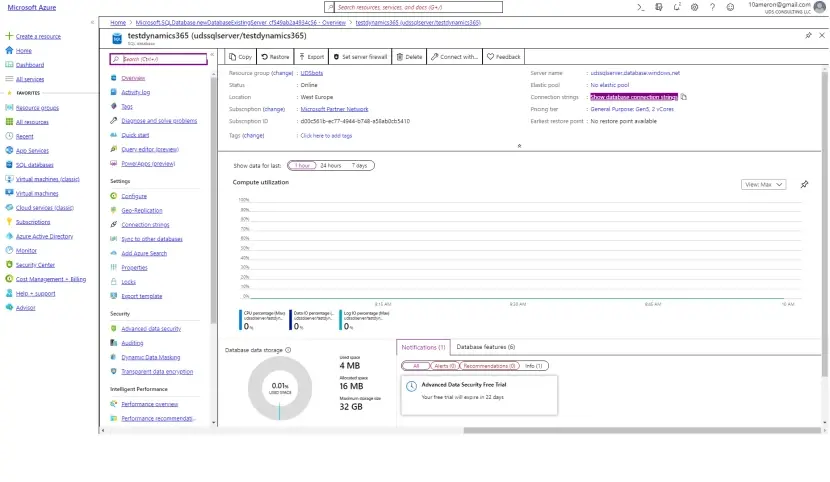This screenshot has width=830, height=482.
Task: Select the 24 hours time range
Action: [331, 166]
